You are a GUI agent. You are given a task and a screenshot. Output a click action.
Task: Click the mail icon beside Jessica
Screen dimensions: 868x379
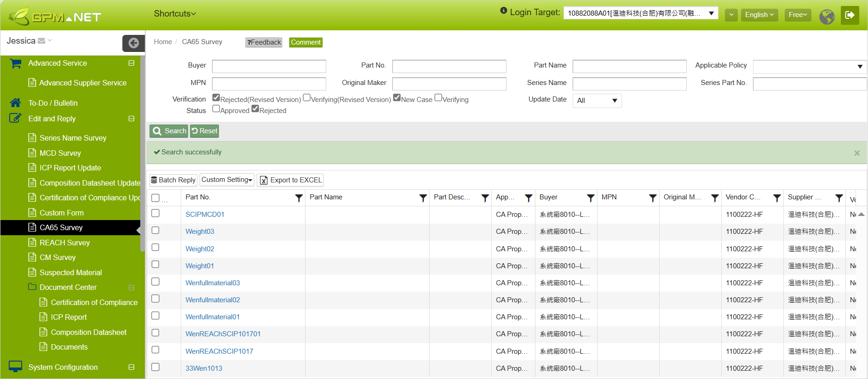[x=41, y=41]
